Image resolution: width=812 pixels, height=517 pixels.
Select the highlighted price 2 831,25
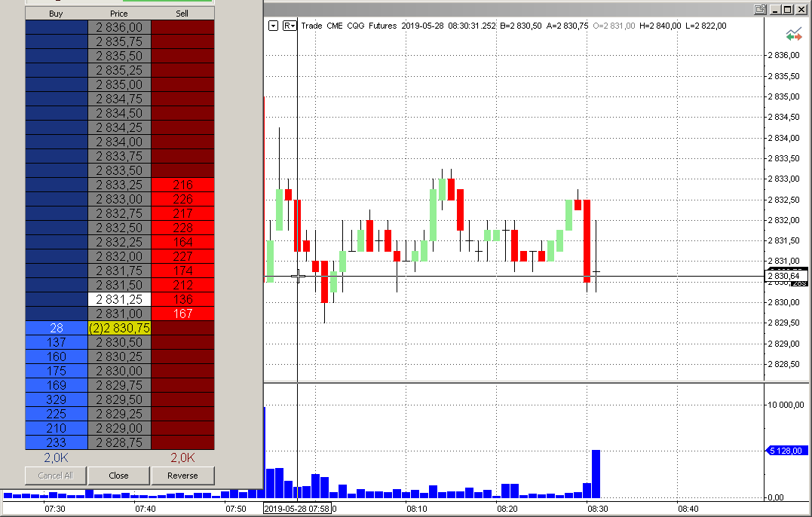tap(119, 299)
